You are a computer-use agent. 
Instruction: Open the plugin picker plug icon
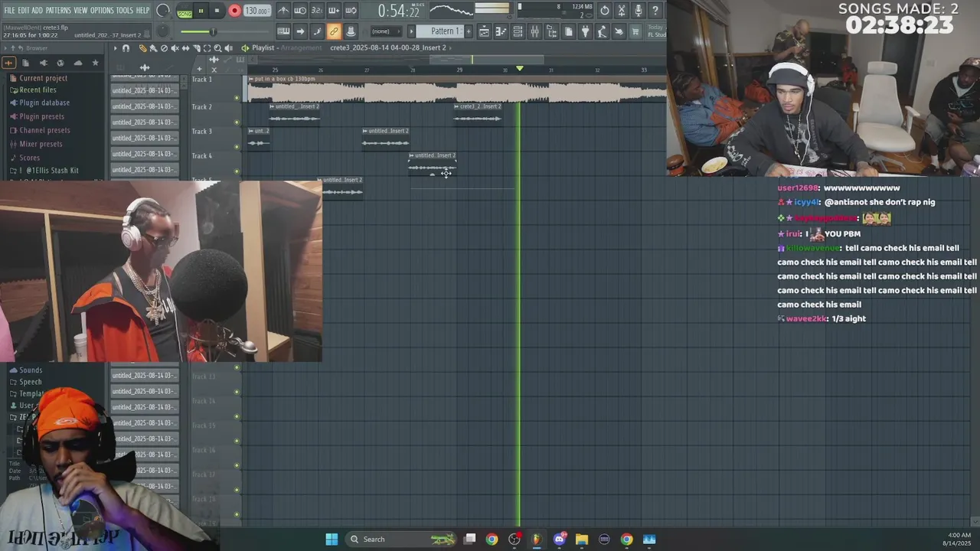[x=585, y=31]
